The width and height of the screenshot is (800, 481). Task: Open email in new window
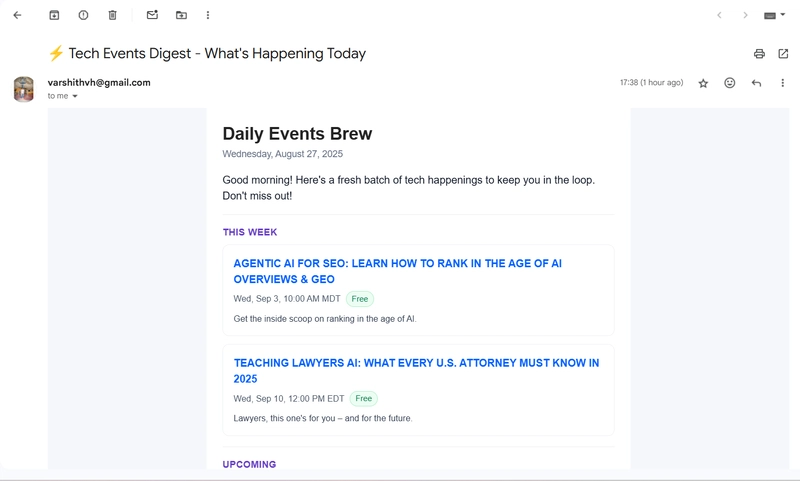[783, 54]
